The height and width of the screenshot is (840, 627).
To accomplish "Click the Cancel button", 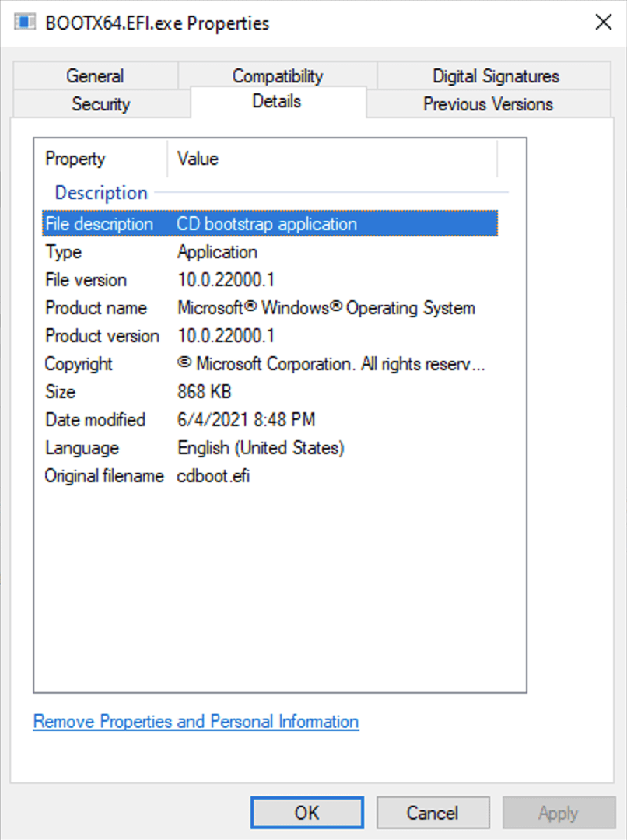I will pos(433,813).
